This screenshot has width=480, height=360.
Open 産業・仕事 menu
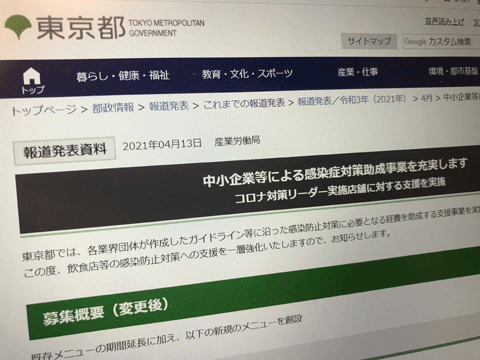pyautogui.click(x=358, y=72)
